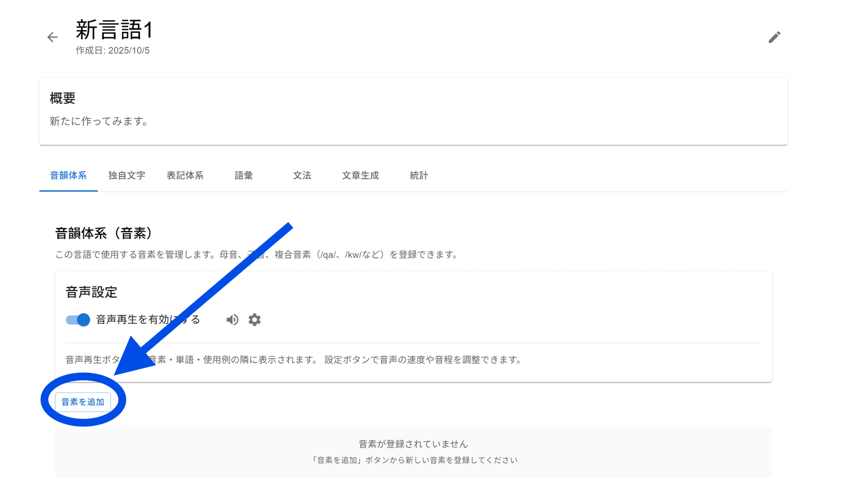Click the 音韻体系(音素) section heading

104,233
